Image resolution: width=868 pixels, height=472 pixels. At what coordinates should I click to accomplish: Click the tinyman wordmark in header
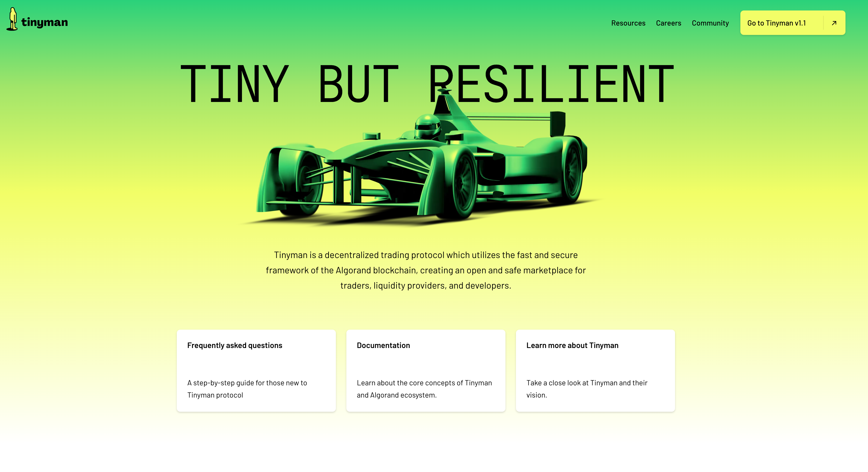pos(45,22)
